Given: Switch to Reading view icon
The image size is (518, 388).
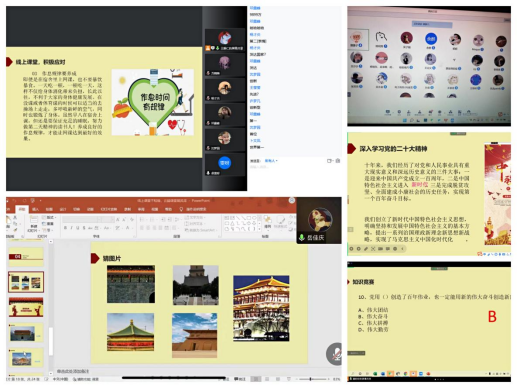Looking at the screenshot, I should tap(278, 379).
